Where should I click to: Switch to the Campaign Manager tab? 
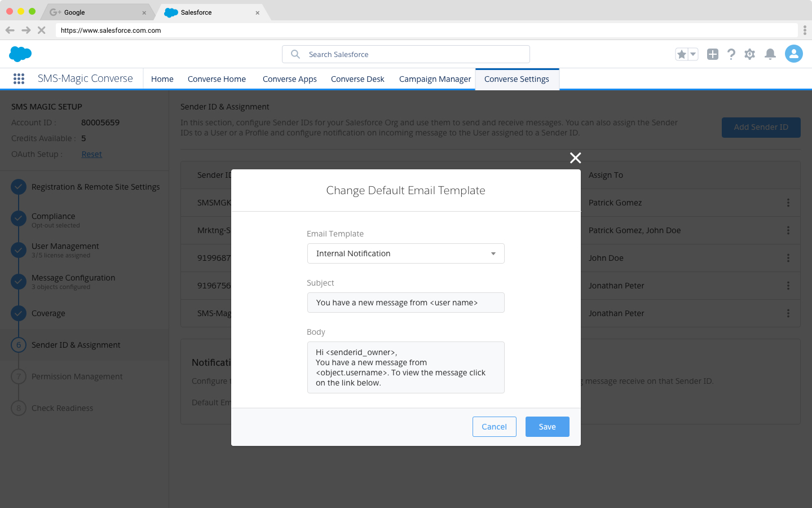[435, 79]
